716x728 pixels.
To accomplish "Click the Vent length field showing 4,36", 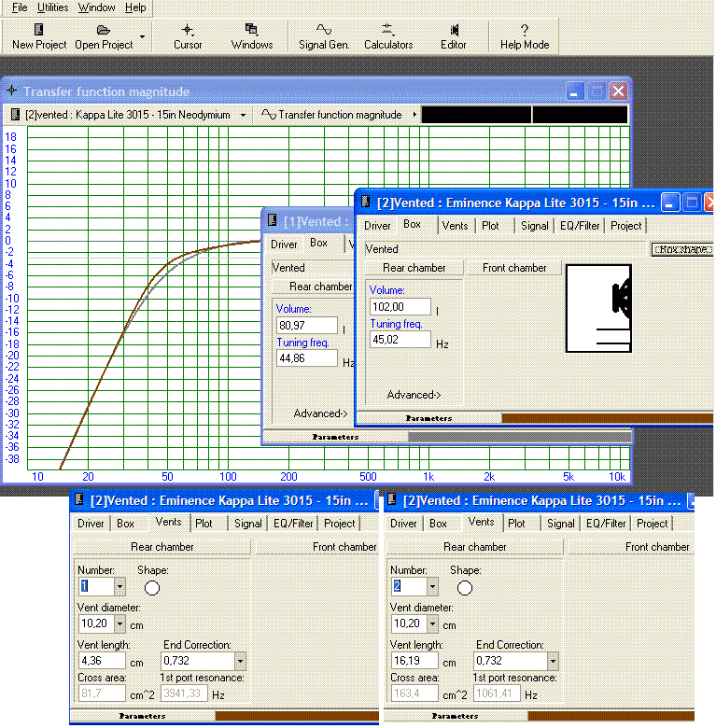I will tap(102, 660).
